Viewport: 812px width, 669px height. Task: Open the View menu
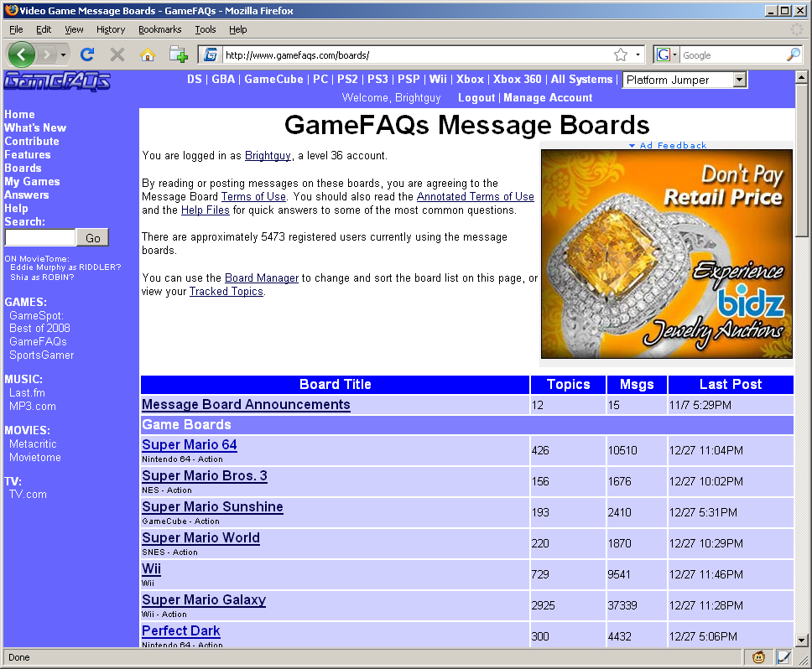[74, 29]
